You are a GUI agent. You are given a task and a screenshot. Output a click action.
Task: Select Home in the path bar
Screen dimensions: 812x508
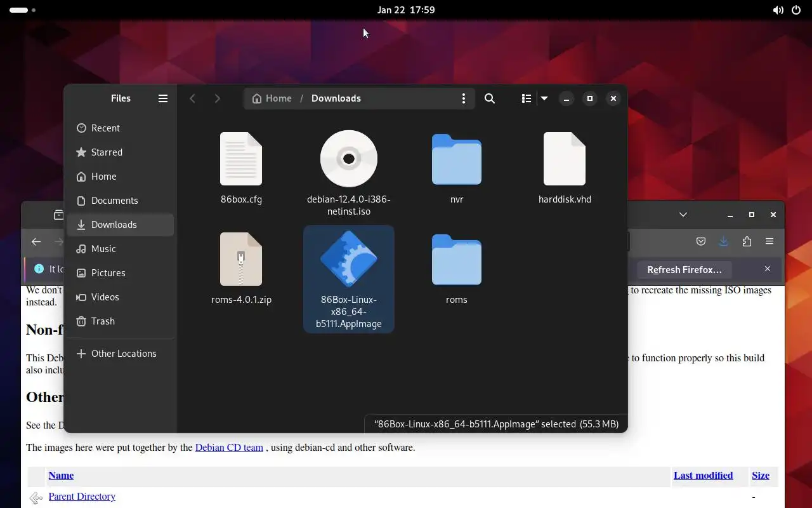coord(272,98)
